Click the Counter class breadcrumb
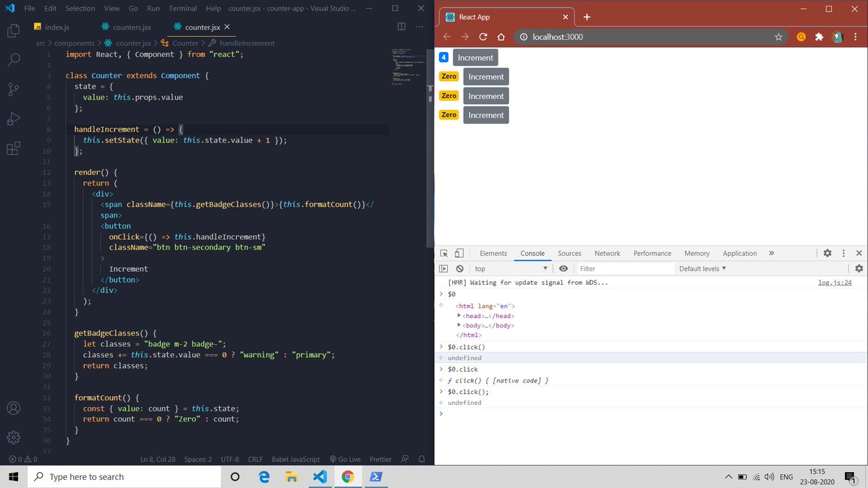This screenshot has width=868, height=488. pyautogui.click(x=180, y=43)
